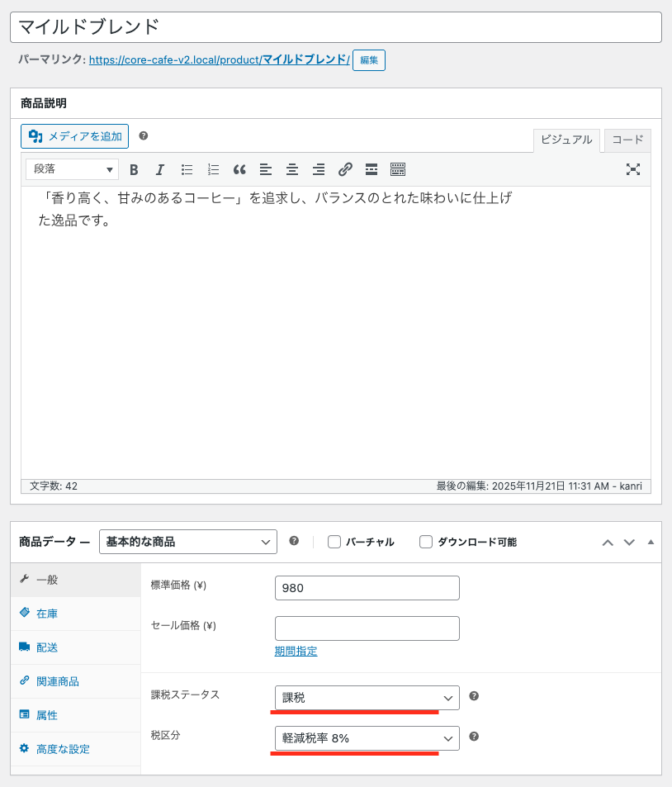
Task: Apply blockquote formatting
Action: point(239,169)
